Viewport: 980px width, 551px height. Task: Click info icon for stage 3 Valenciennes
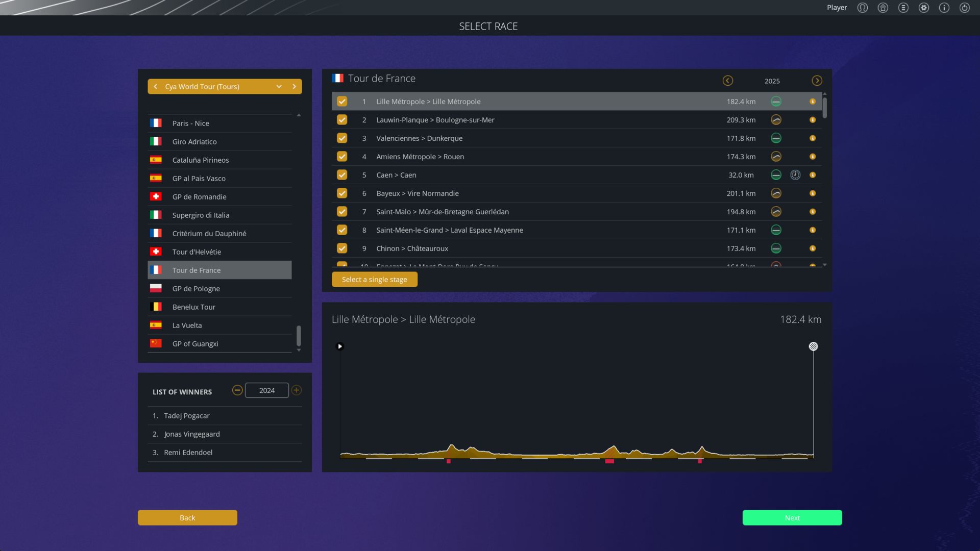coord(813,138)
